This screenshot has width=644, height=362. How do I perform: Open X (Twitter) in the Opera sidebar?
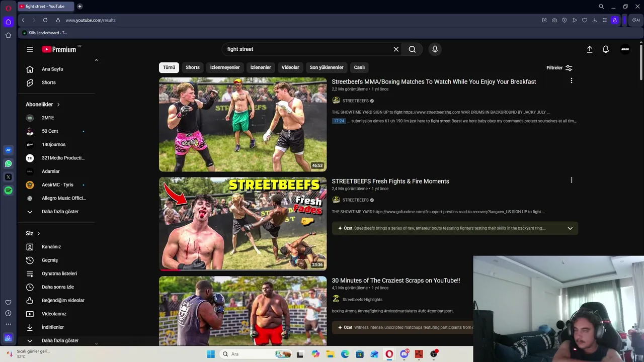pos(8,177)
